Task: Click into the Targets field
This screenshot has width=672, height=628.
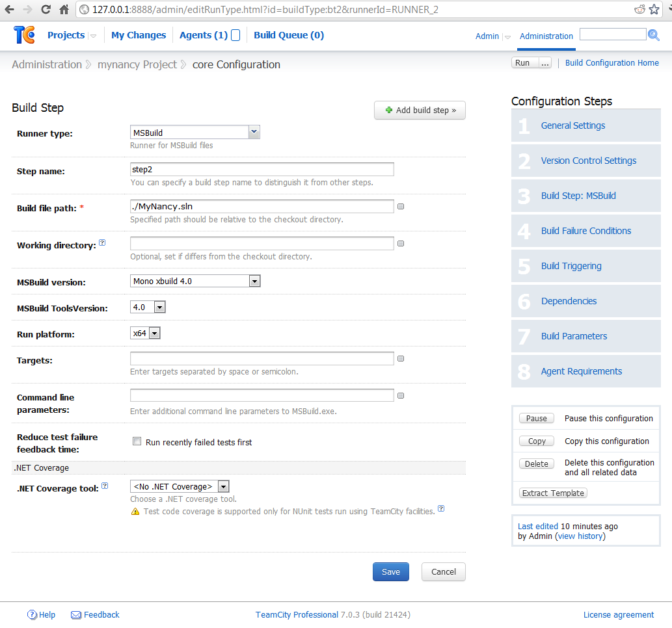Action: pos(262,359)
